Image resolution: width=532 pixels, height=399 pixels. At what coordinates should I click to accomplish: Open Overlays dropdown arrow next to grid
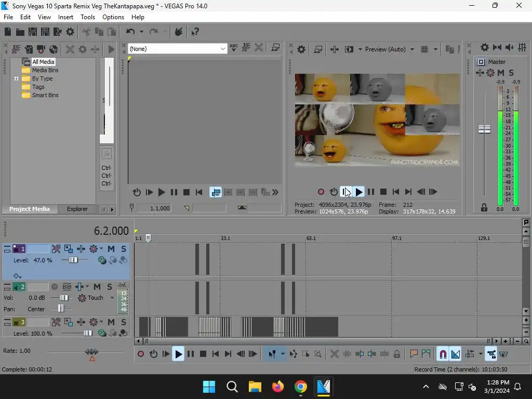click(435, 49)
